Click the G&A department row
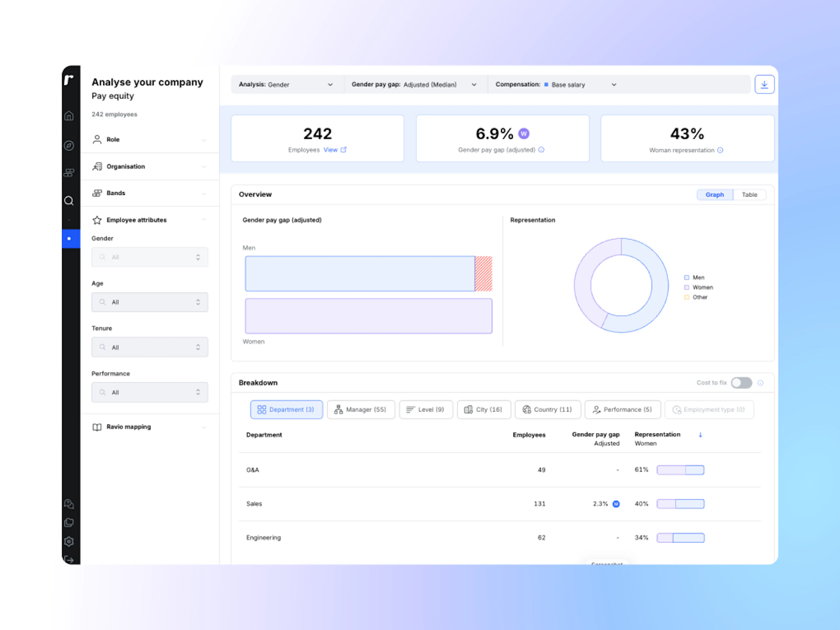 coord(500,470)
